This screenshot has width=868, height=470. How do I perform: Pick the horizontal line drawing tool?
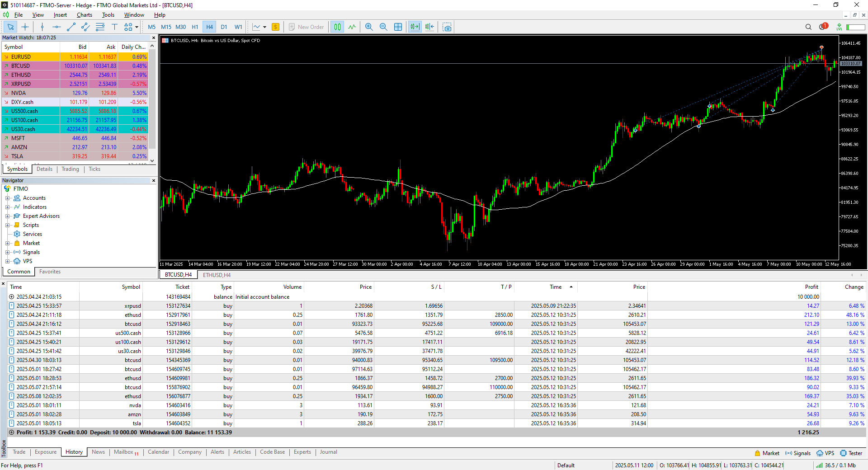pos(57,27)
